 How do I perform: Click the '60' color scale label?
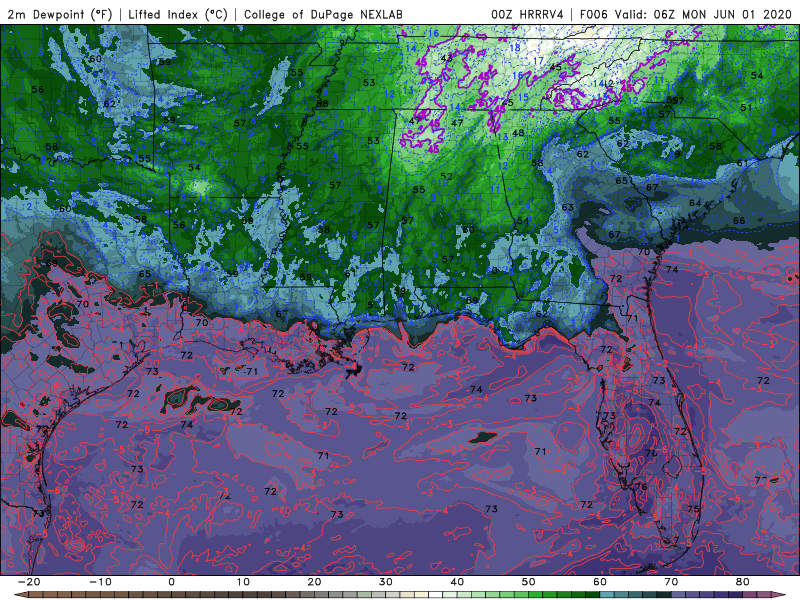point(600,582)
